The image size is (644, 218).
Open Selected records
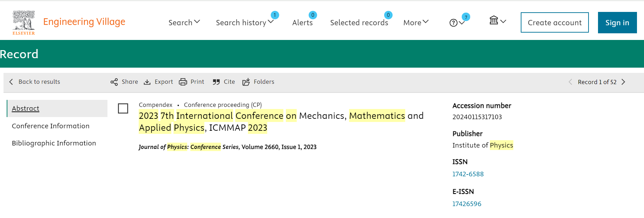359,22
